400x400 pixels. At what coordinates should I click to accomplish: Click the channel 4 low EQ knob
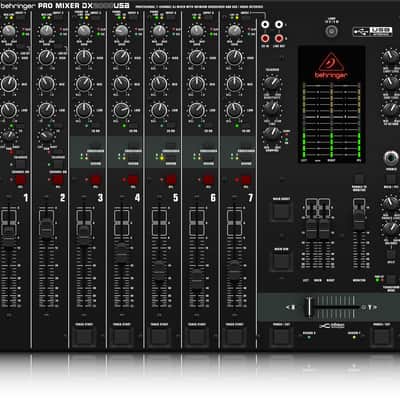122,110
